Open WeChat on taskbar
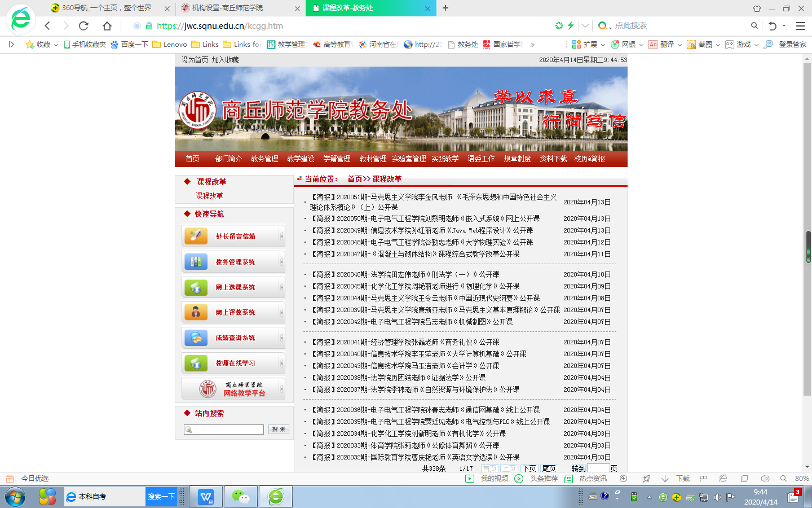Image resolution: width=812 pixels, height=508 pixels. [x=241, y=497]
